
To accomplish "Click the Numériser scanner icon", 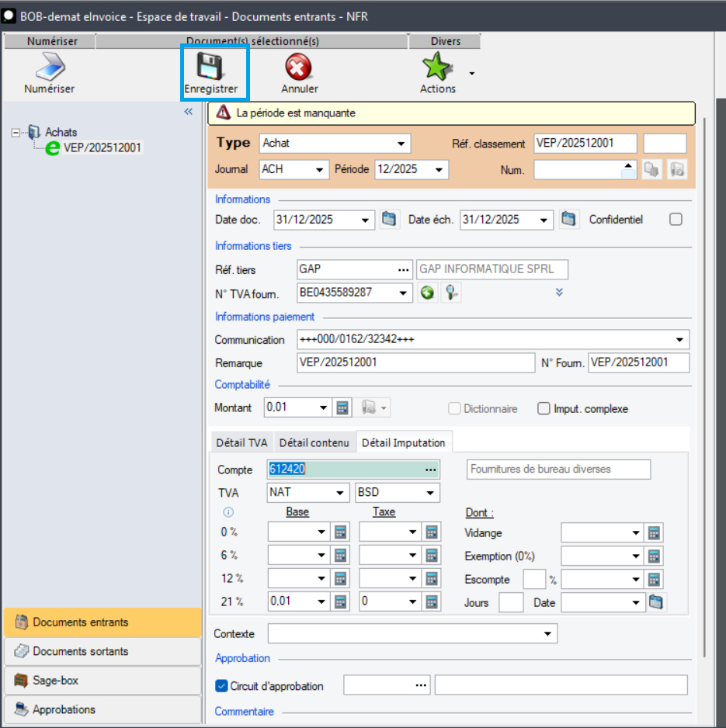I will coord(49,67).
